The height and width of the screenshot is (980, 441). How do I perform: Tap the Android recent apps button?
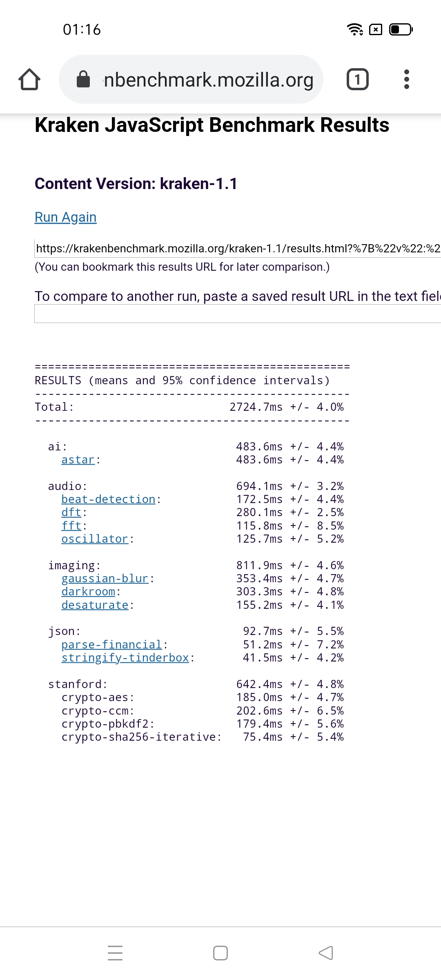pyautogui.click(x=115, y=953)
